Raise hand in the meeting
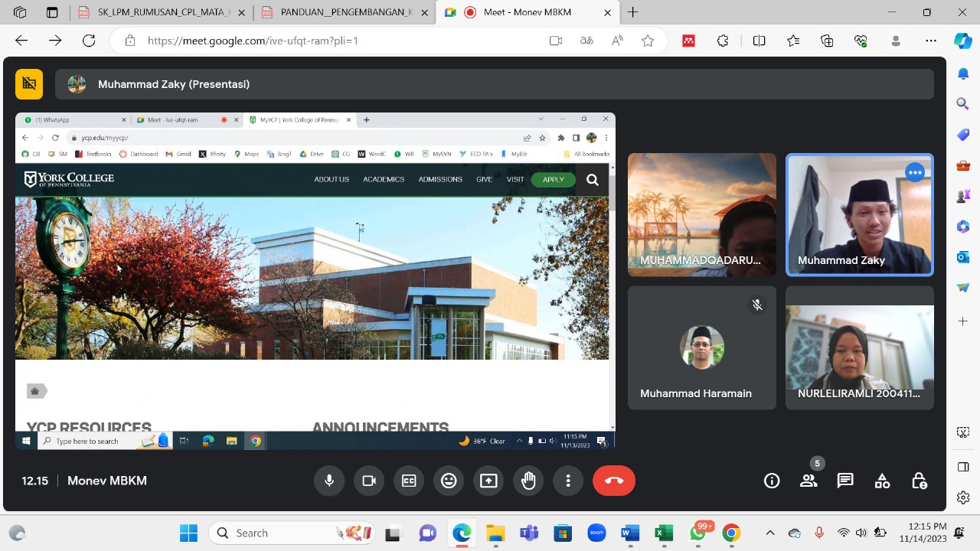Image resolution: width=980 pixels, height=551 pixels. [528, 481]
